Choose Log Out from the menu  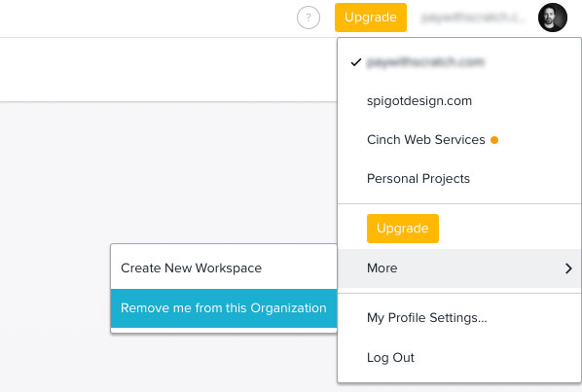[x=459, y=358]
